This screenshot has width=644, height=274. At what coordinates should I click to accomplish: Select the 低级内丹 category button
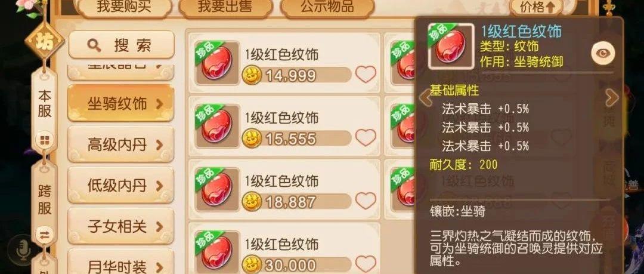[120, 184]
